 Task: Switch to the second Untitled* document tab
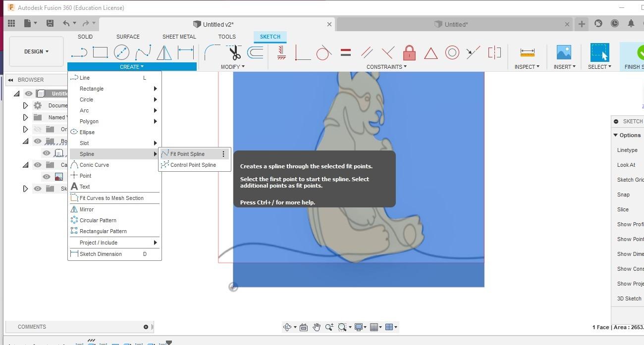(456, 24)
